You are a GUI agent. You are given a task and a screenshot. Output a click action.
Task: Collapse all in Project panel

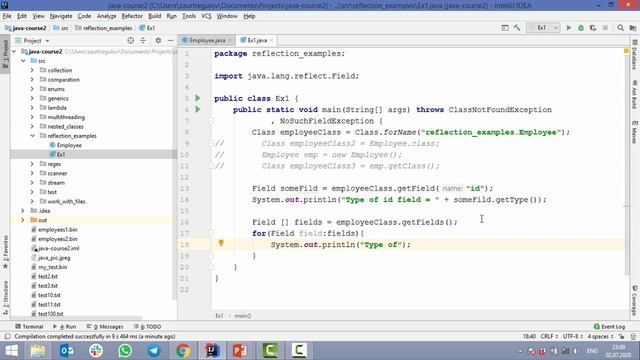pyautogui.click(x=143, y=40)
